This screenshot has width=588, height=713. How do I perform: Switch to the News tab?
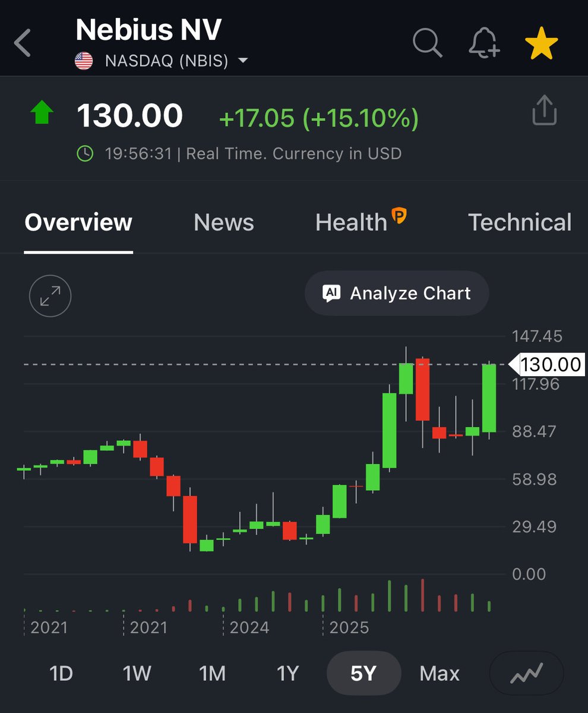coord(224,222)
